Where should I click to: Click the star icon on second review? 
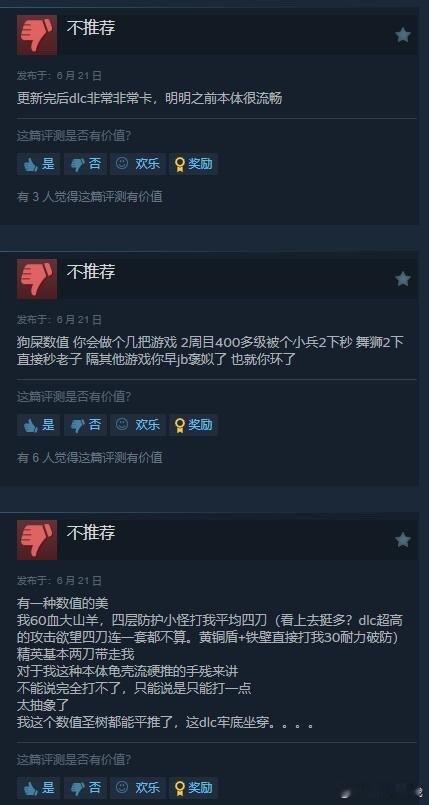403,279
